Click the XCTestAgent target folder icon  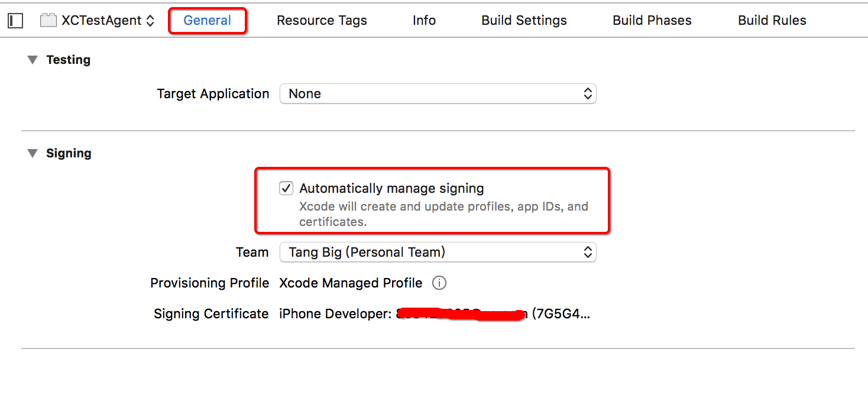coord(48,21)
